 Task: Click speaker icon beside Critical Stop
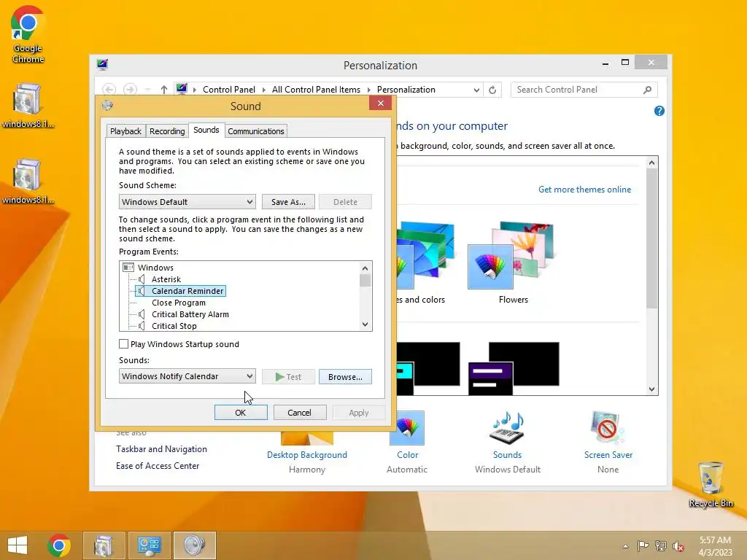tap(142, 326)
